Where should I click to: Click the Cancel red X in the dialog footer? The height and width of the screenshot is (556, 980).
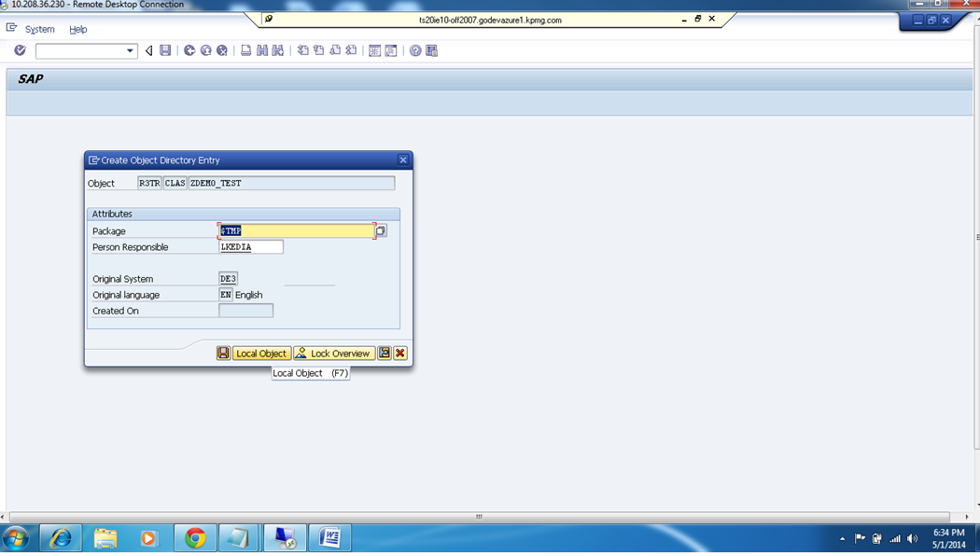click(x=400, y=353)
